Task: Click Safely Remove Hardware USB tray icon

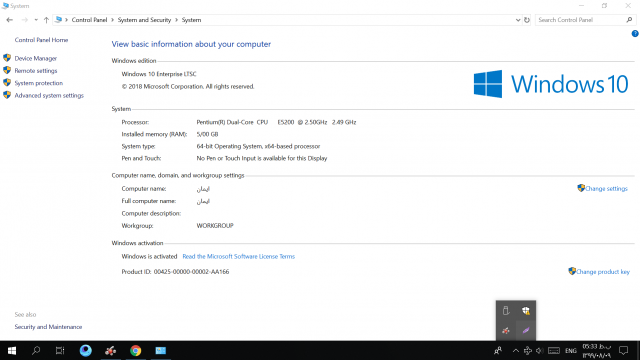Action: tap(506, 311)
